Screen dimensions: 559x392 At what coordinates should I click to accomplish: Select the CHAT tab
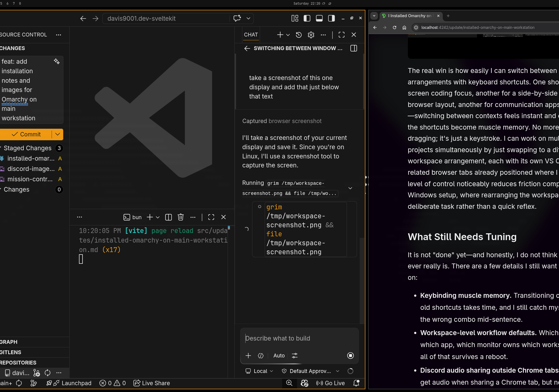[251, 35]
